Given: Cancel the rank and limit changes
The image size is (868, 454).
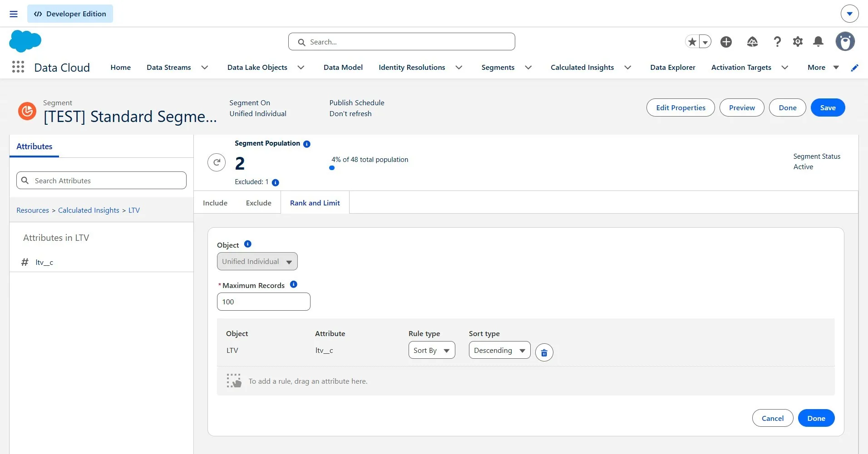Looking at the screenshot, I should coord(773,418).
